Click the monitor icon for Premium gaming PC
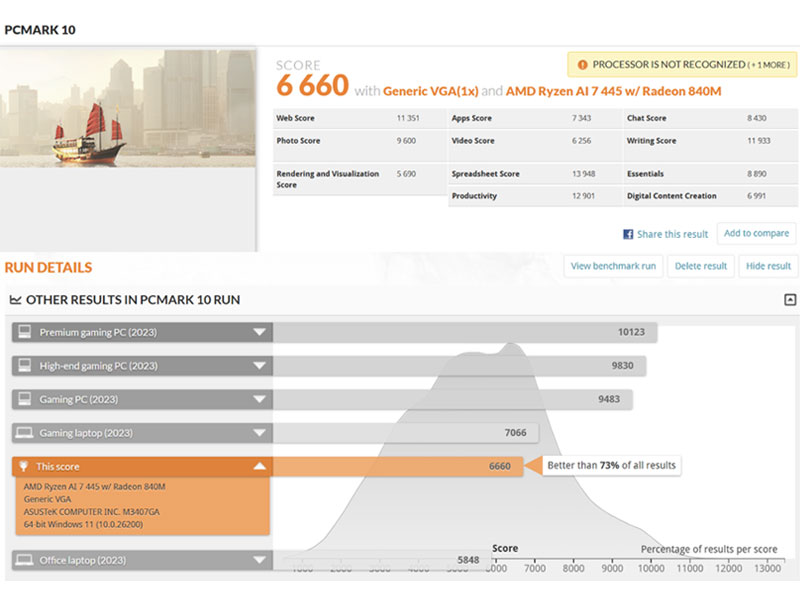Screen dimensions: 800x600 (x=24, y=332)
